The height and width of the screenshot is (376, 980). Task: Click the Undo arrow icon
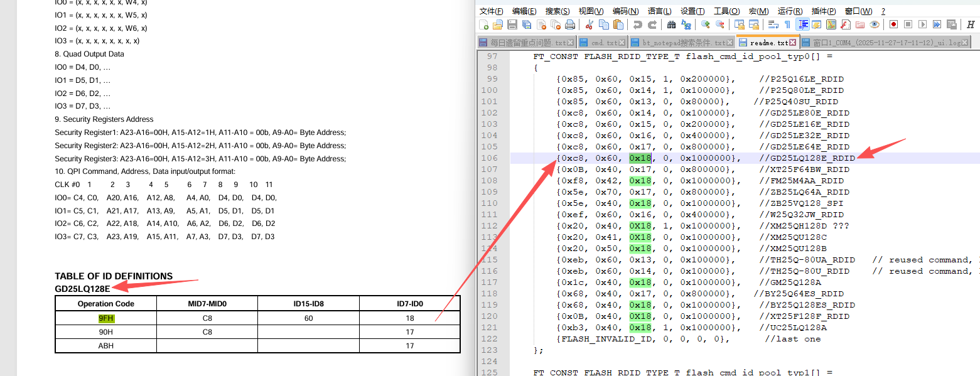pos(637,24)
